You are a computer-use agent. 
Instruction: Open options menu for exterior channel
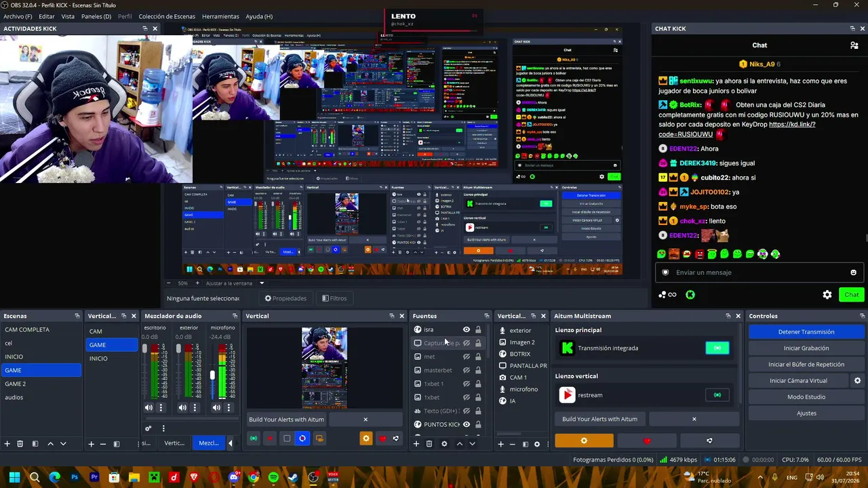pyautogui.click(x=195, y=407)
